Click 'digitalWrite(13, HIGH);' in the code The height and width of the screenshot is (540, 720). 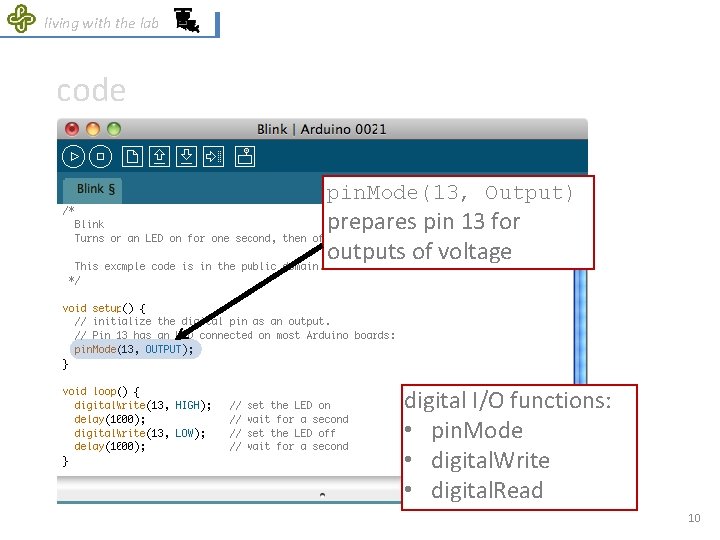143,405
